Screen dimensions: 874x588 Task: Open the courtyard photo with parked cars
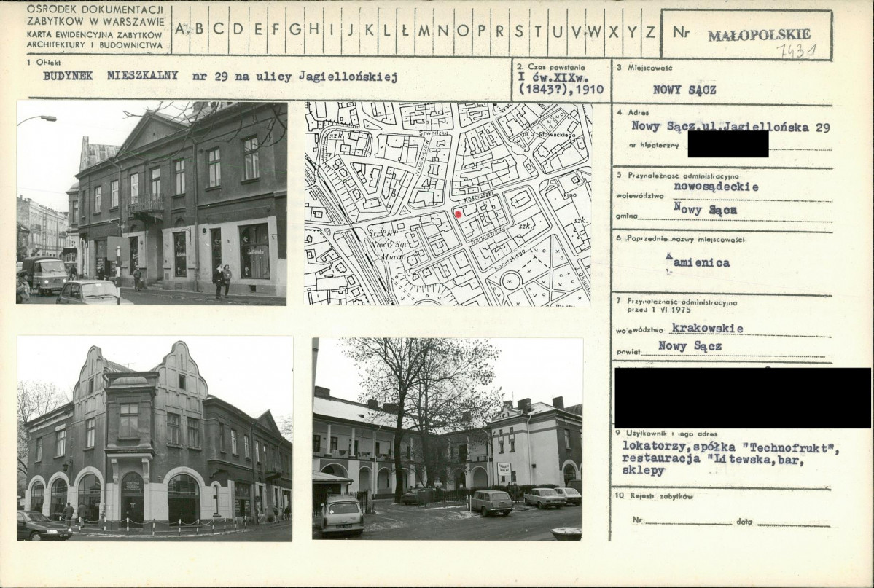click(448, 439)
